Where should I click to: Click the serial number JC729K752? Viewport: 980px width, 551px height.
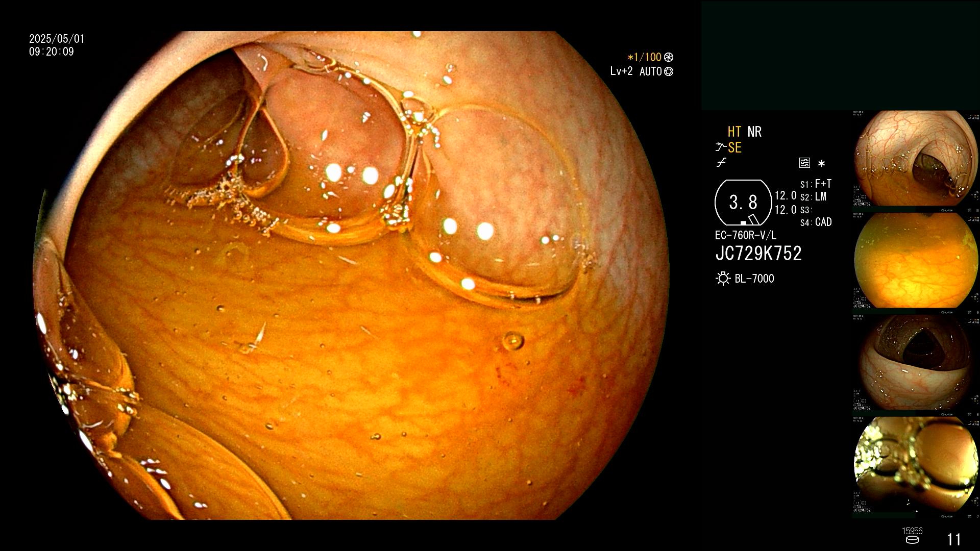click(758, 254)
